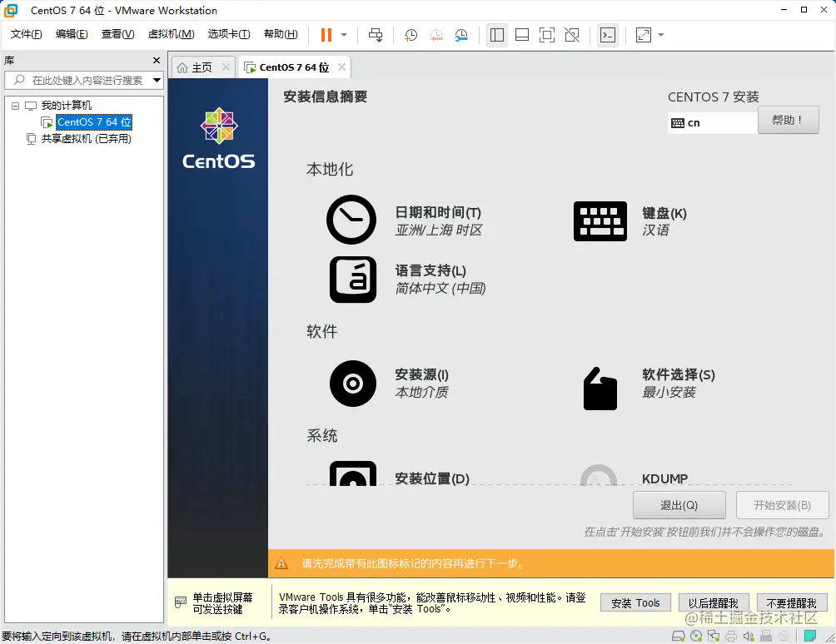Image resolution: width=836 pixels, height=644 pixels.
Task: Revert the VM to its previous snapshot
Action: click(x=436, y=35)
